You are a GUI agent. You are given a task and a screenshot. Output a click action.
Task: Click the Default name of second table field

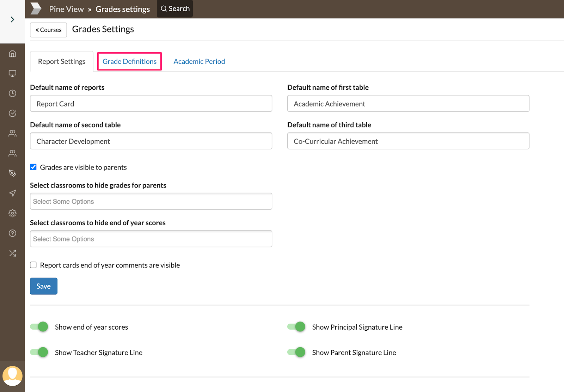pyautogui.click(x=151, y=141)
